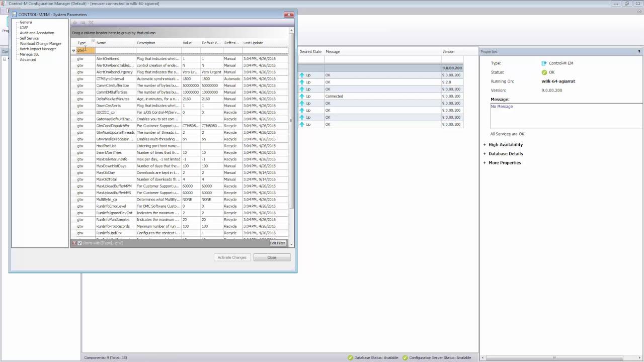Expand High Availability section
Viewport: 644px width, 362px height.
point(485,145)
